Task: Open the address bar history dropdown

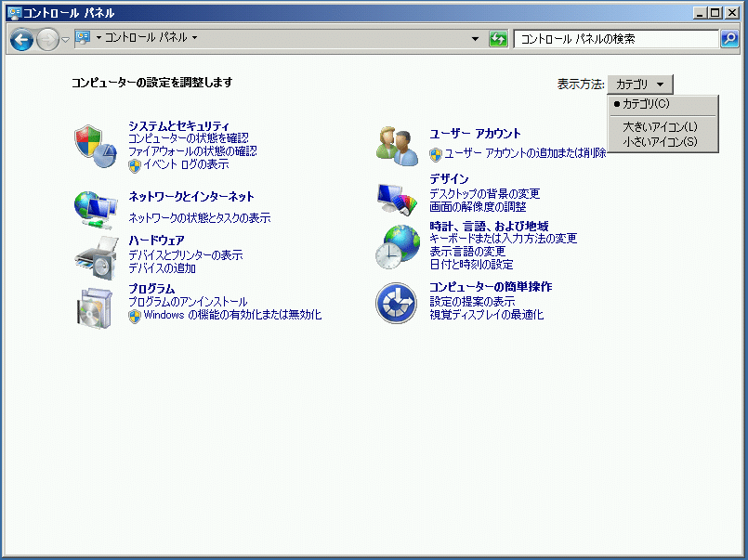Action: 475,39
